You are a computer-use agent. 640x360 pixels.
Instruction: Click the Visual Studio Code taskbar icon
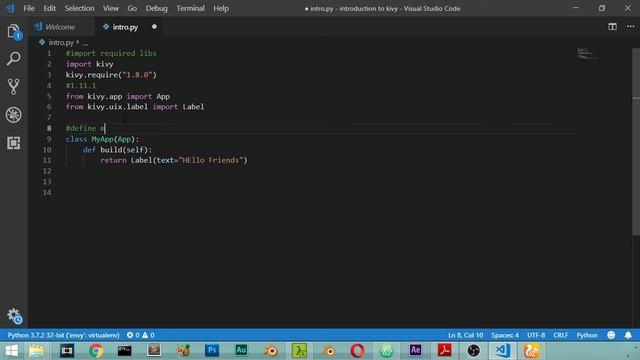[502, 351]
